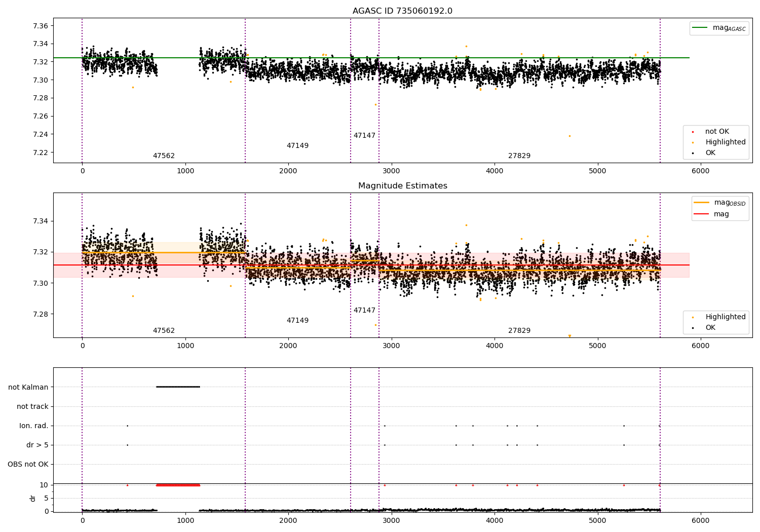760x532 pixels.
Task: Click the mag AGASC legend entry in top plot
Action: [x=719, y=28]
